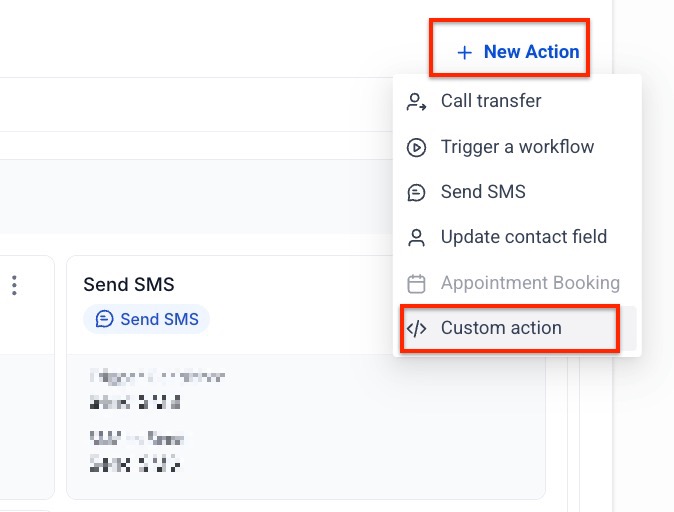
Task: Click the Custom action code brackets icon
Action: pos(417,328)
